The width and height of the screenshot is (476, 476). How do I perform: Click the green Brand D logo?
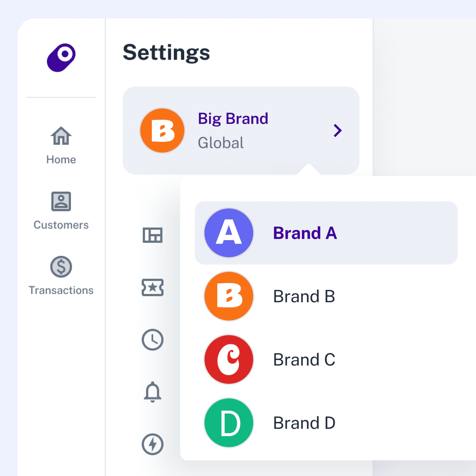[x=229, y=423]
